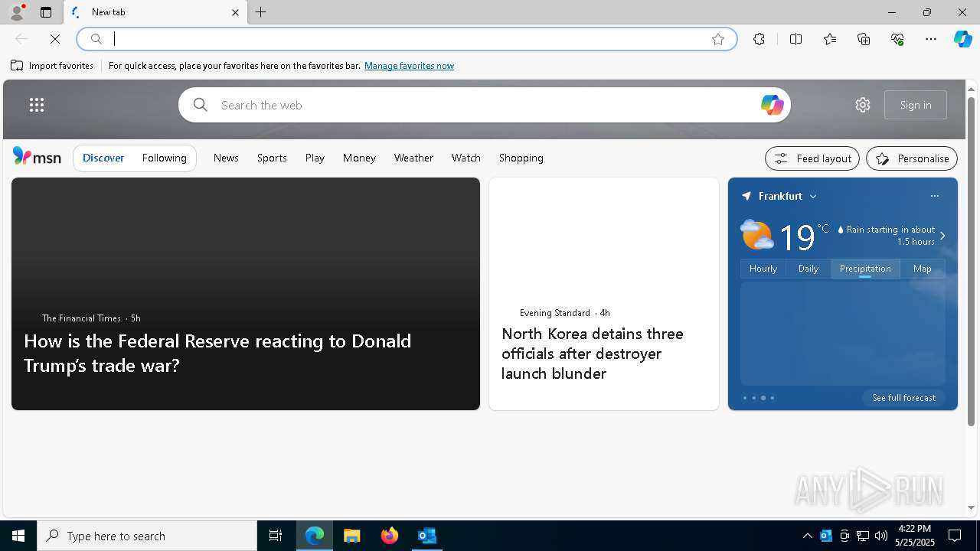The image size is (980, 551).
Task: Open Browser essentials icon
Action: click(x=897, y=39)
